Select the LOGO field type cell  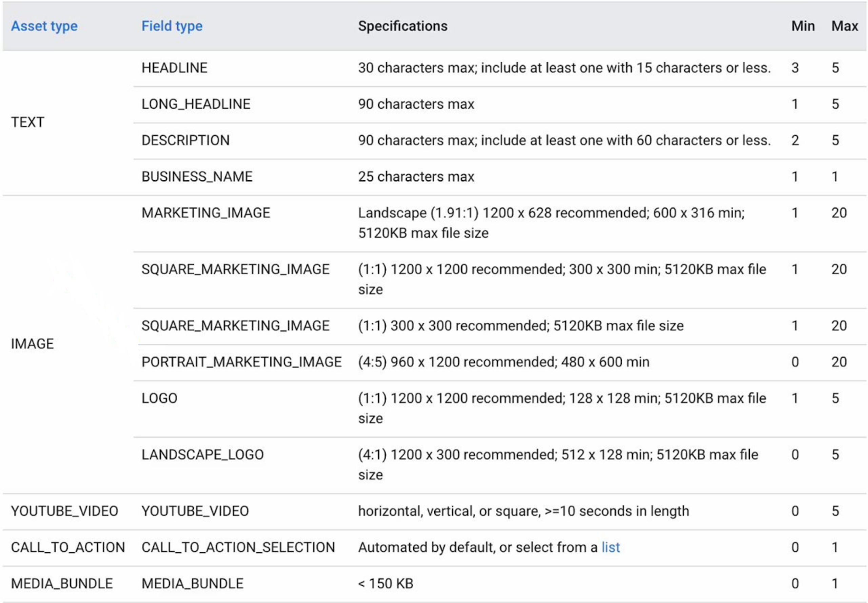tap(159, 398)
